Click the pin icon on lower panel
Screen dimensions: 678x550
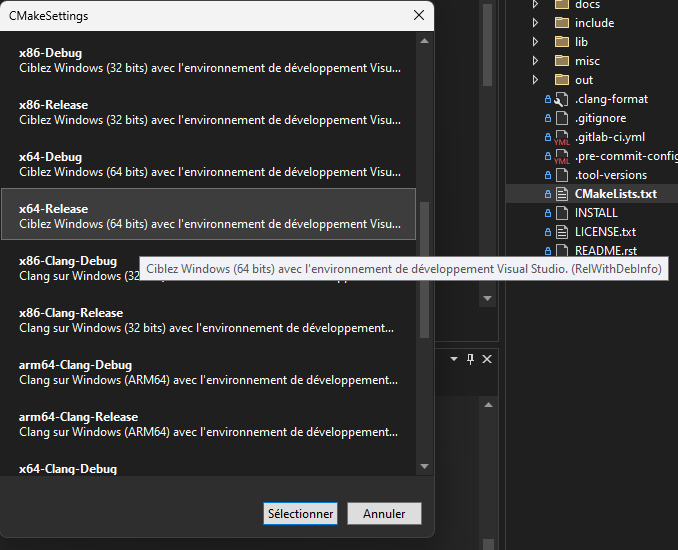pos(471,359)
